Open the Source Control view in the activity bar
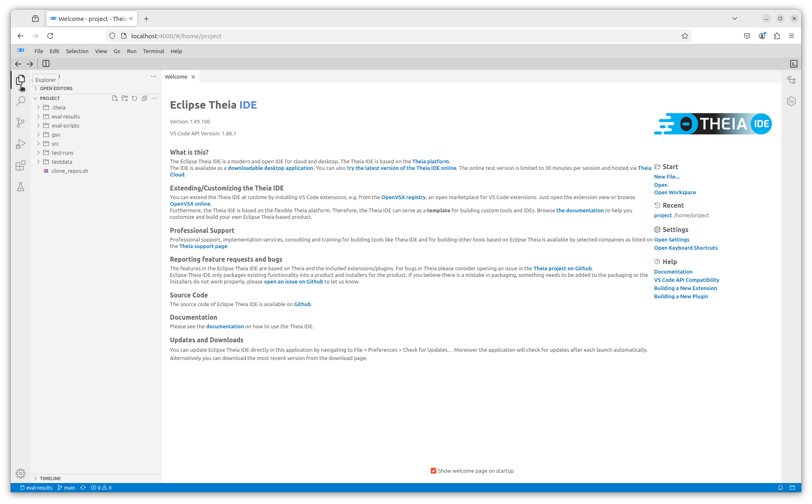The image size is (812, 504). pyautogui.click(x=20, y=123)
